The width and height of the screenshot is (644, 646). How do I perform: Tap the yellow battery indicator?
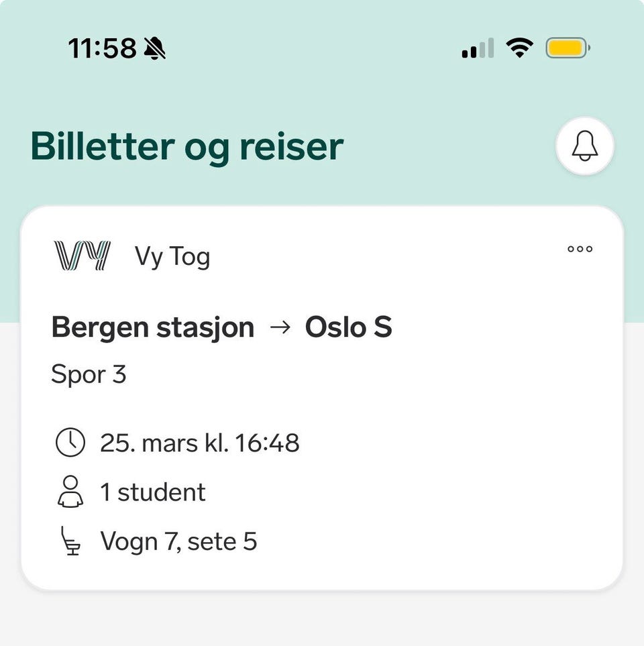point(568,48)
